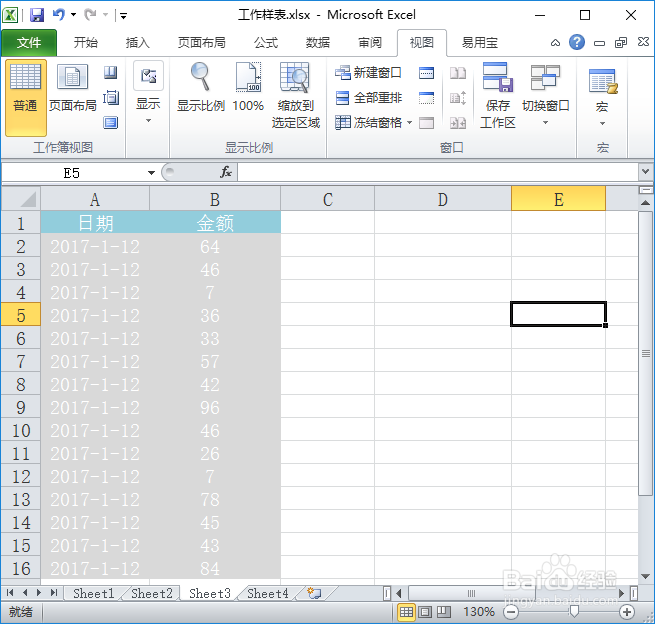Go to last sheet navigation arrow
655x624 pixels.
(x=53, y=593)
